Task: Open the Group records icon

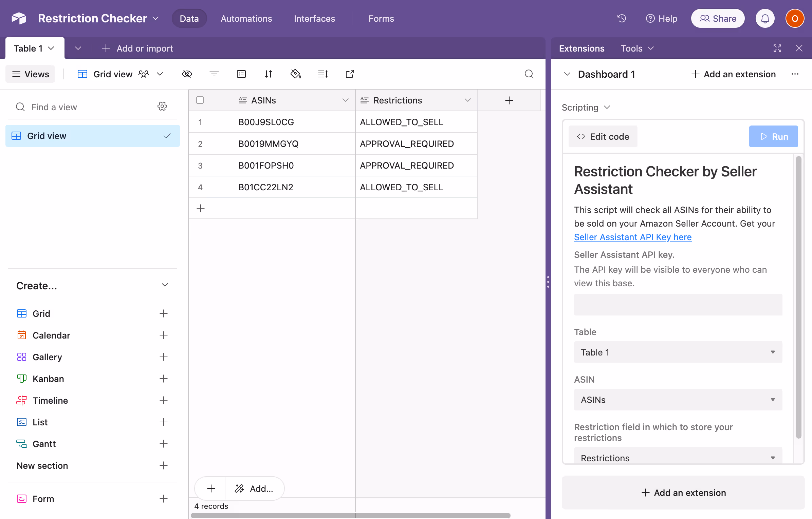Action: [x=241, y=74]
